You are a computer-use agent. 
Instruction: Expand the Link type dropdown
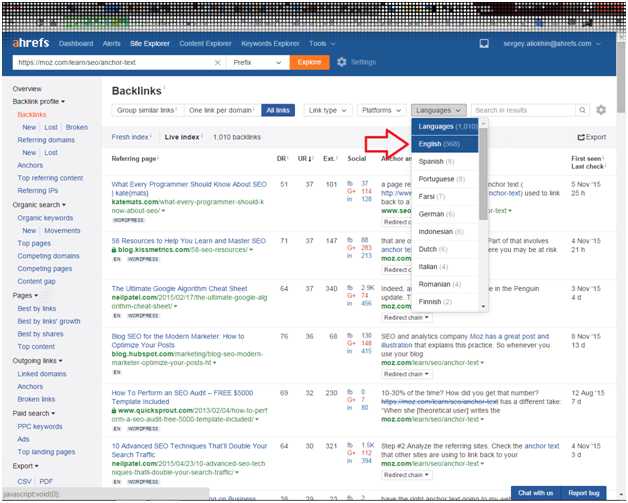tap(327, 110)
